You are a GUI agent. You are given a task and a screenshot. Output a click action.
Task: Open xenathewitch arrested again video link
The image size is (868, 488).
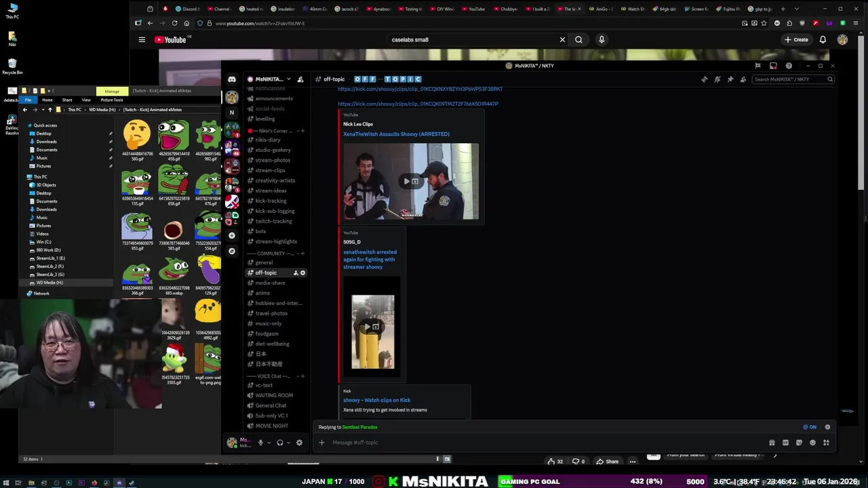click(370, 260)
